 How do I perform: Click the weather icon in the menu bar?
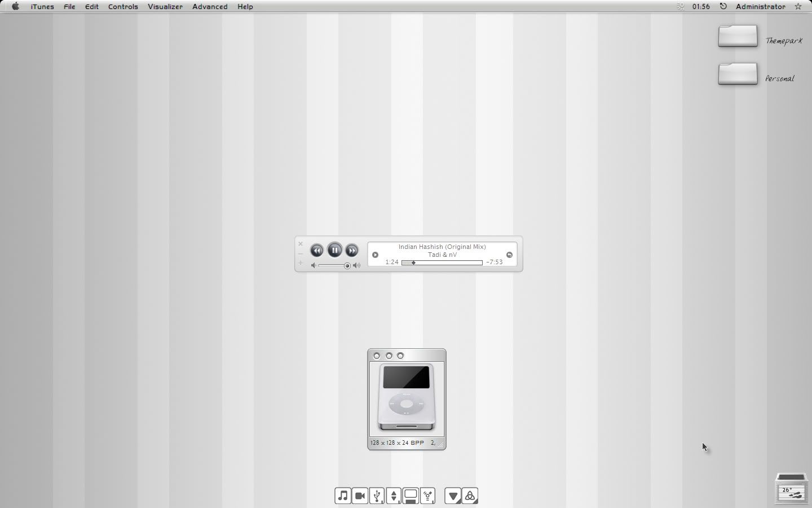pos(681,7)
